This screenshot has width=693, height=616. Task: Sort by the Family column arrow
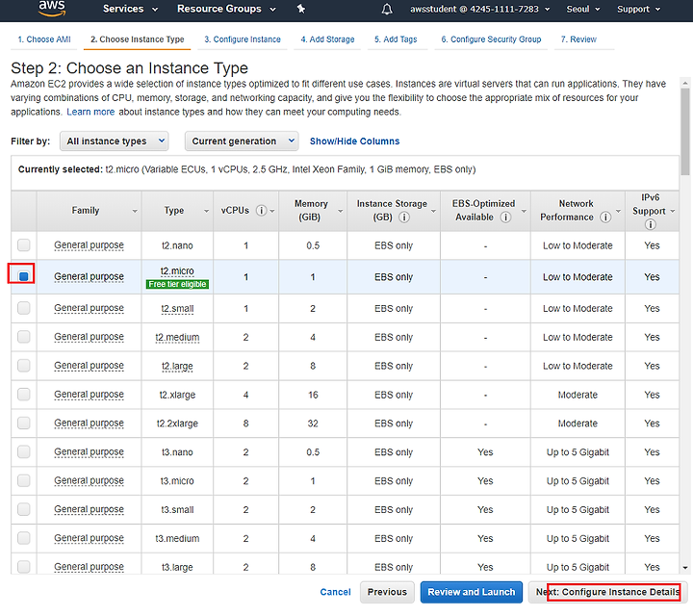pos(135,212)
